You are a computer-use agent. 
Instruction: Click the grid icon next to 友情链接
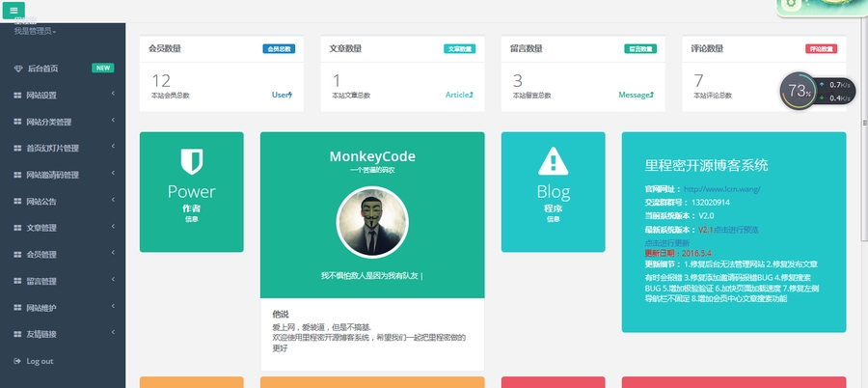pos(17,334)
